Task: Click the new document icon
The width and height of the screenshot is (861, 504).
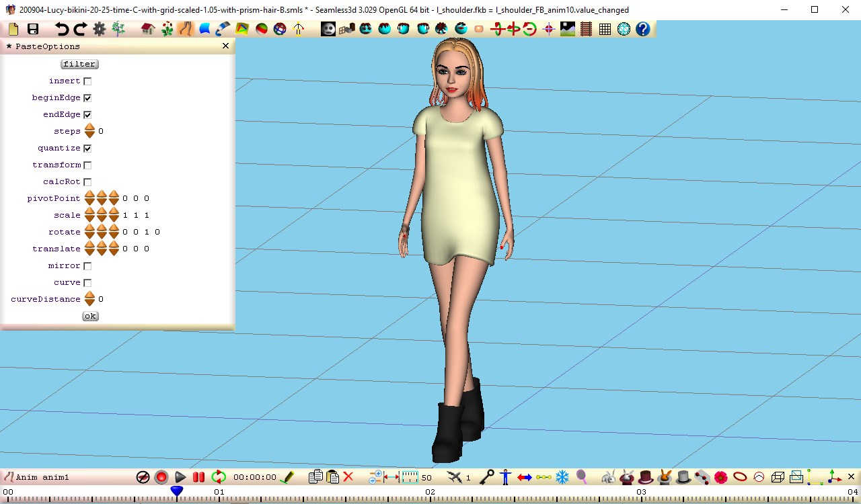Action: (12, 29)
